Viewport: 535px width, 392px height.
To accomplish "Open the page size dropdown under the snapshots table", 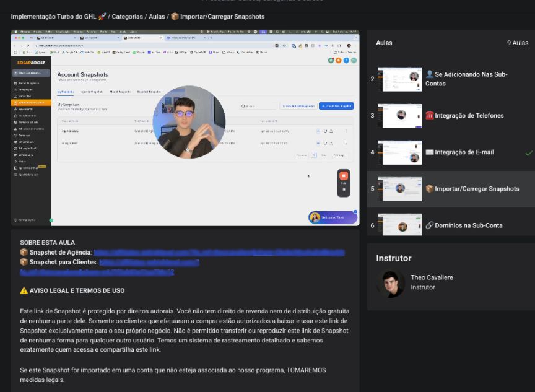I will pyautogui.click(x=339, y=155).
